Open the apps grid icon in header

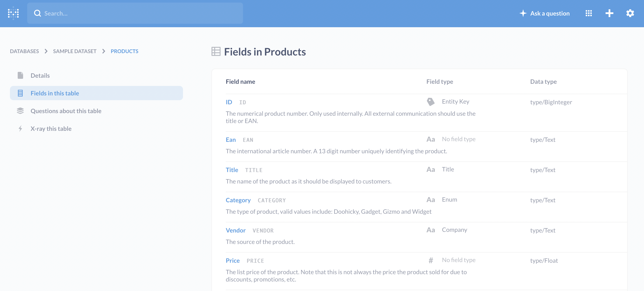[589, 13]
